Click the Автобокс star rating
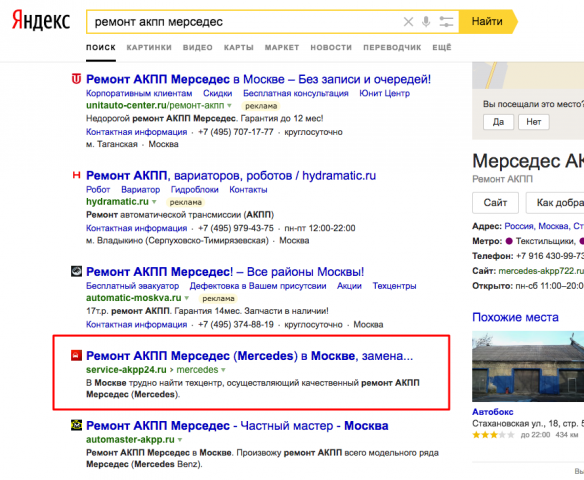Viewport: 584px width, 480px height. pos(493,435)
